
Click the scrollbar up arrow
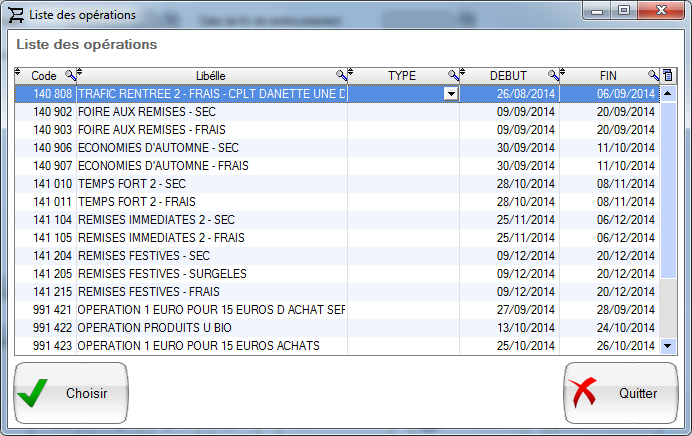[668, 94]
